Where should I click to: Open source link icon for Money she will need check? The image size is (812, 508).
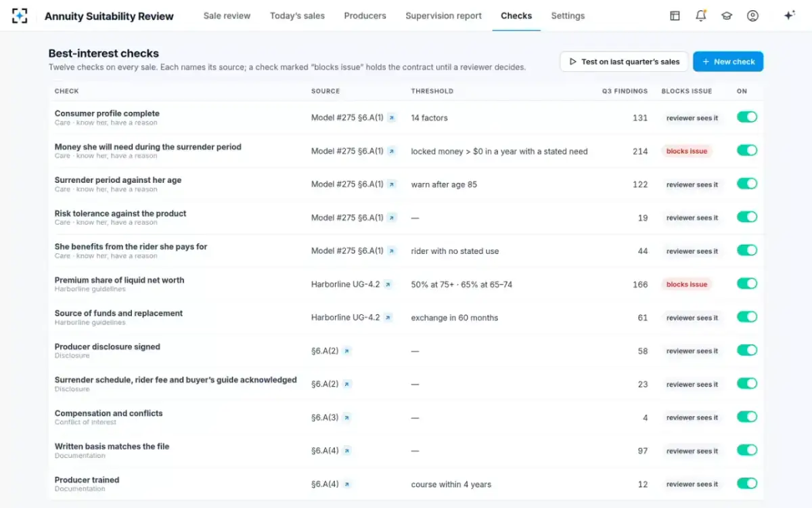[392, 151]
